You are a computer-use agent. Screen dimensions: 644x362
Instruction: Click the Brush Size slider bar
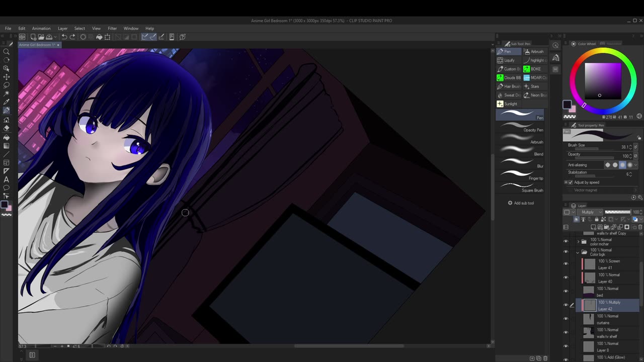coord(594,149)
